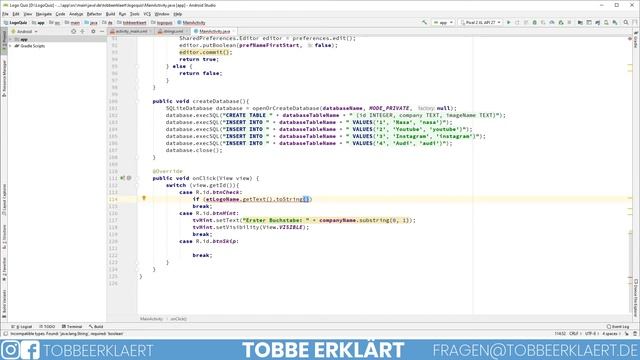Image resolution: width=640 pixels, height=360 pixels.
Task: Close the MainActivity.java tab
Action: (234, 31)
